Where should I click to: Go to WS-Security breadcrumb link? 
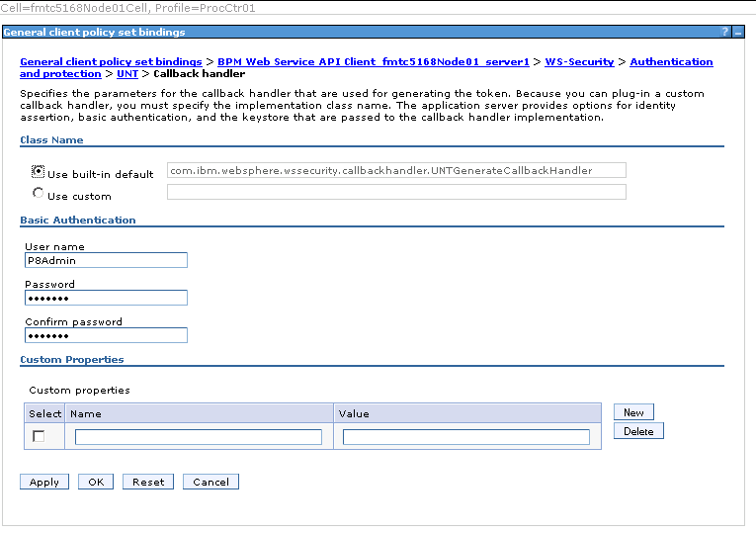[x=579, y=61]
